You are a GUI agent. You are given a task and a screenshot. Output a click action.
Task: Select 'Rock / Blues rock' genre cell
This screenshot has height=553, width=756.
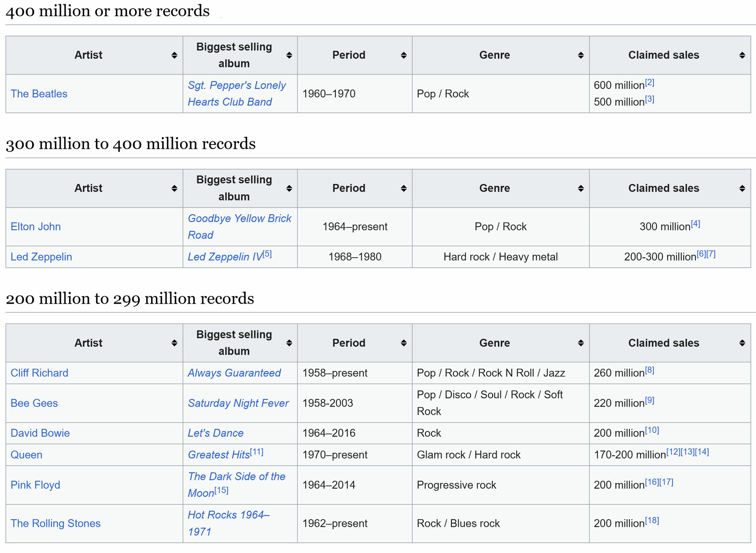(x=500, y=523)
